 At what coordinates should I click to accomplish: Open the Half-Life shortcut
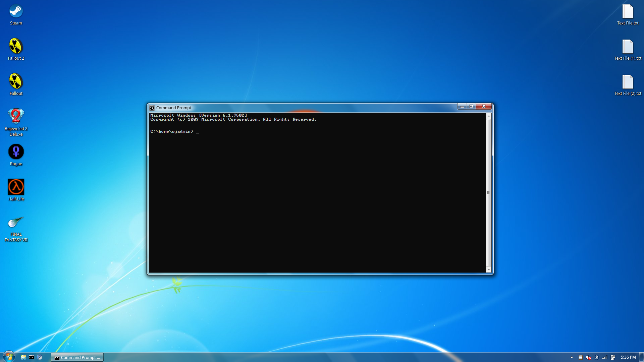click(x=16, y=187)
